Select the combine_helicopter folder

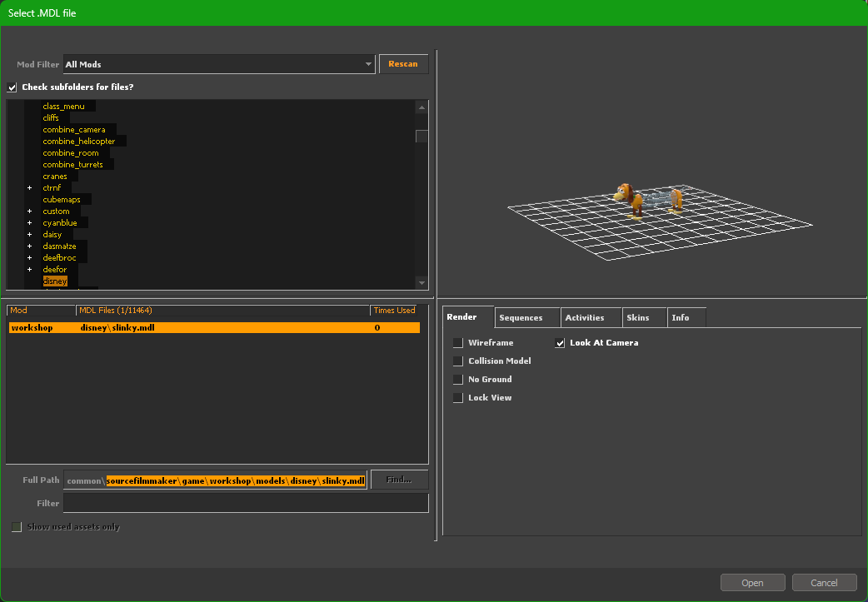(79, 141)
